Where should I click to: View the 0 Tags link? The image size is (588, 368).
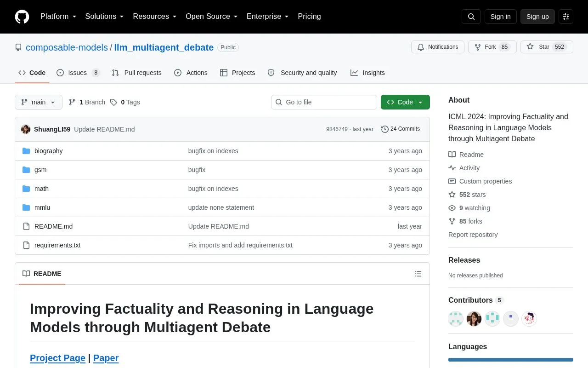[x=125, y=102]
